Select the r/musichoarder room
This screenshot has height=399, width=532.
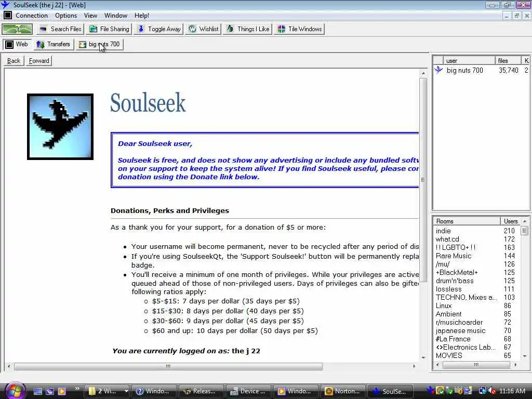tap(477, 322)
